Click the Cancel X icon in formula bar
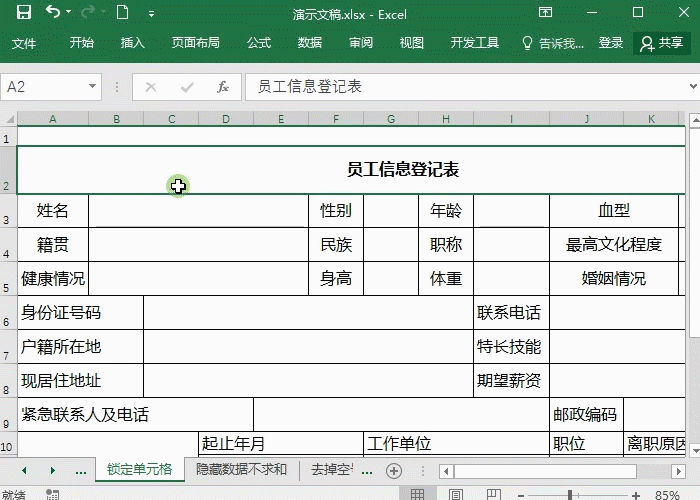The height and width of the screenshot is (500, 700). click(151, 87)
